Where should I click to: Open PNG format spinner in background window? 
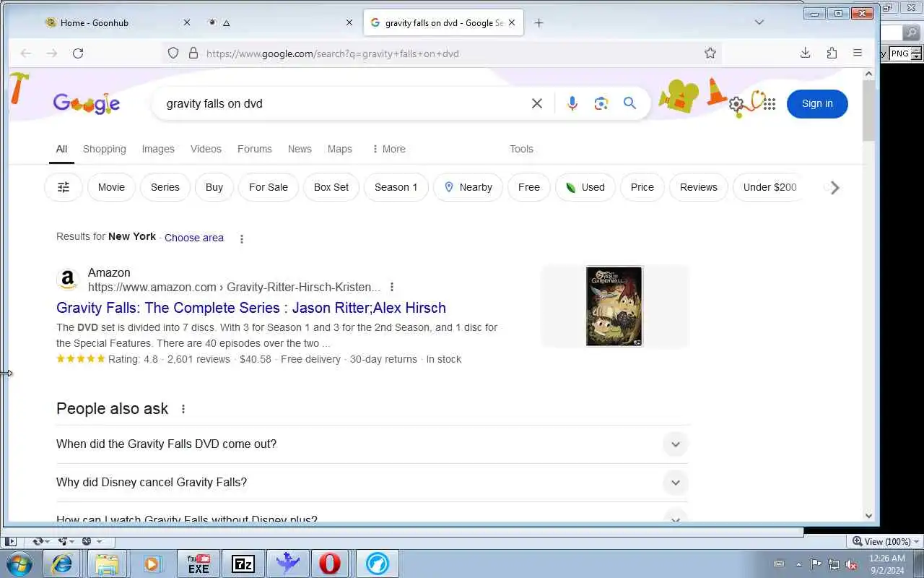pos(916,53)
